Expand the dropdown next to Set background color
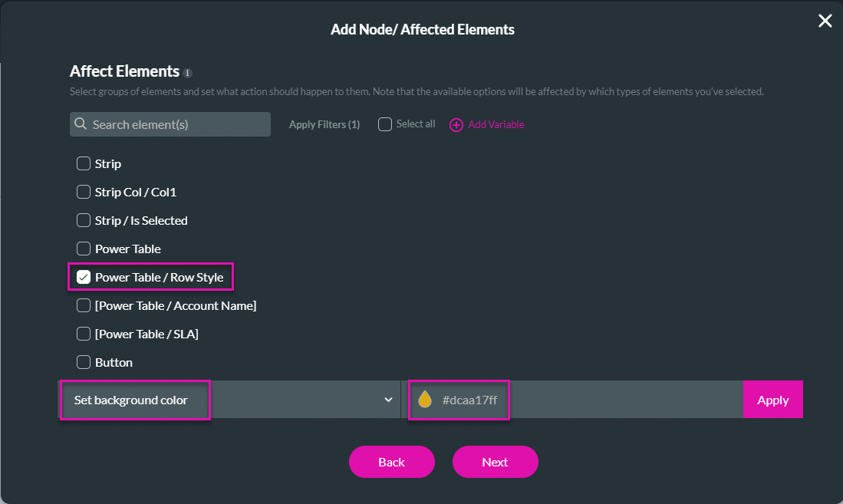The height and width of the screenshot is (504, 843). coord(386,399)
